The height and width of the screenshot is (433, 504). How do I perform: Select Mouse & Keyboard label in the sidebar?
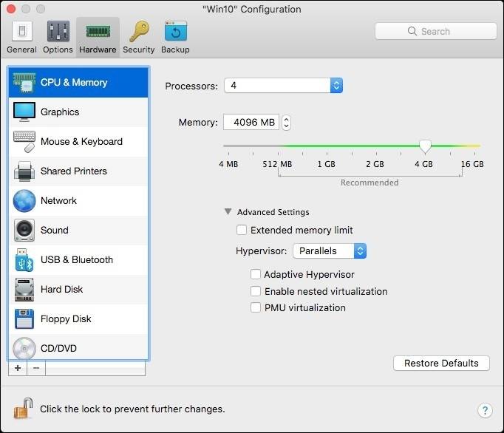81,141
